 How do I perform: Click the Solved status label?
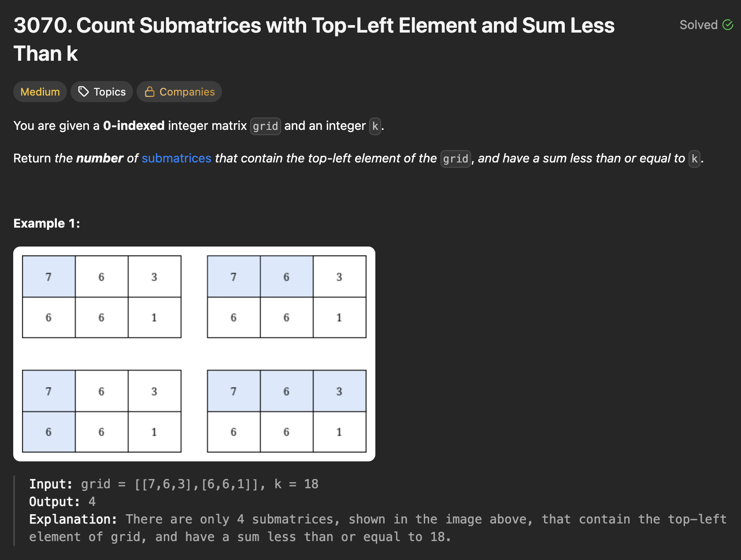(x=699, y=25)
